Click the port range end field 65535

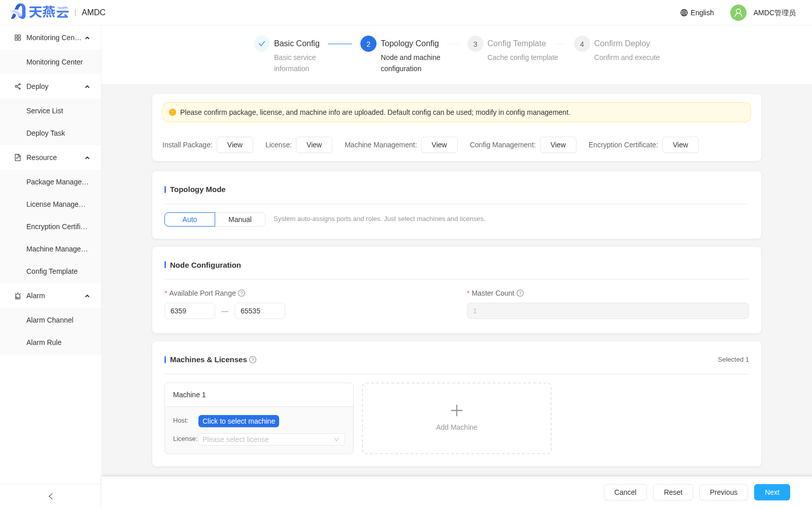pyautogui.click(x=260, y=311)
